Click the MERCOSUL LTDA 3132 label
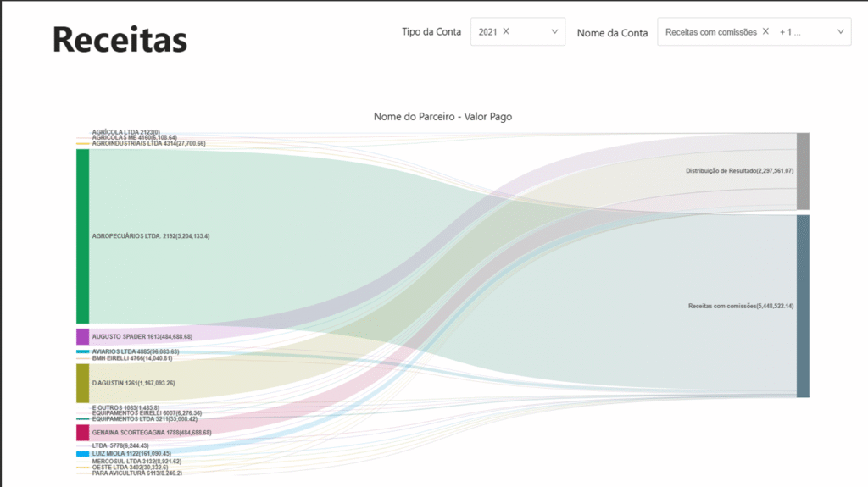 (136, 462)
